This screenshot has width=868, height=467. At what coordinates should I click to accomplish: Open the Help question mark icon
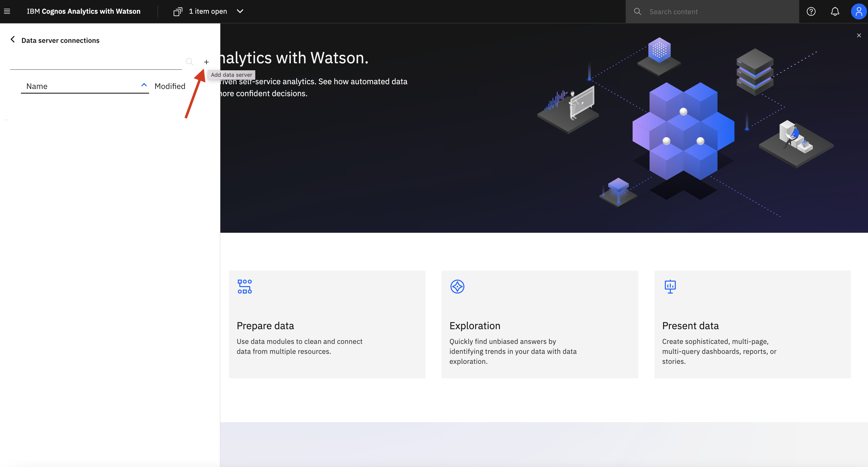811,12
